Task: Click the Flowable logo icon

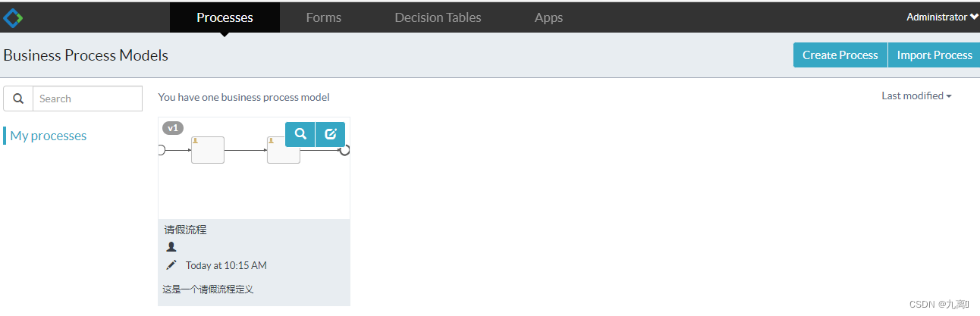Action: pos(13,17)
